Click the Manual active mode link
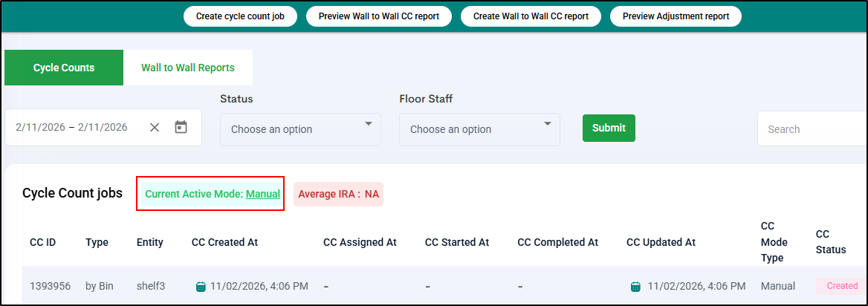This screenshot has width=868, height=306. tap(263, 194)
